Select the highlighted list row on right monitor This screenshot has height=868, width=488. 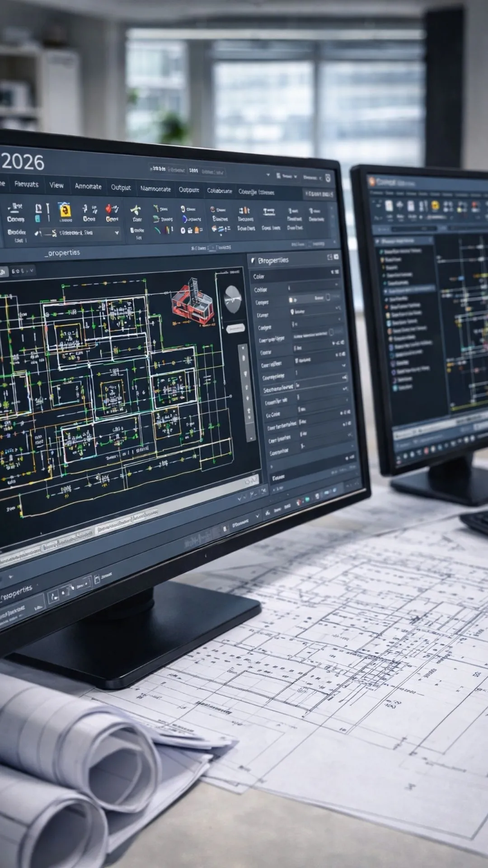click(410, 289)
